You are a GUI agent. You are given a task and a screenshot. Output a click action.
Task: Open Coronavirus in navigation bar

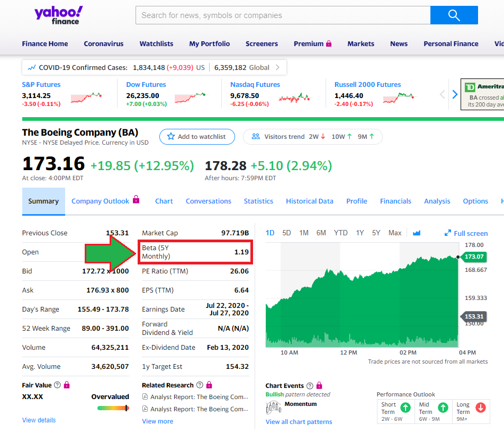tap(104, 43)
